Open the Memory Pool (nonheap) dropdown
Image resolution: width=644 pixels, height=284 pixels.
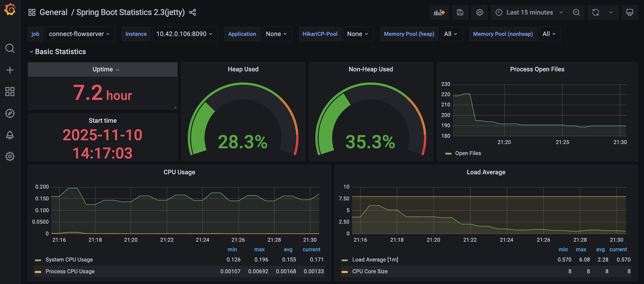(x=549, y=34)
